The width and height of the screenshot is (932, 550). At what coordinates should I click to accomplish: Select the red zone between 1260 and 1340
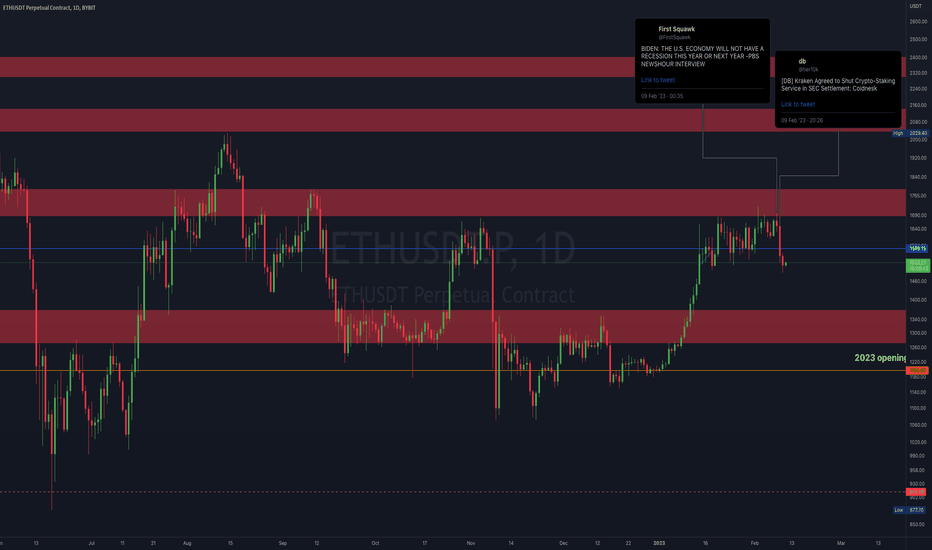[x=453, y=326]
